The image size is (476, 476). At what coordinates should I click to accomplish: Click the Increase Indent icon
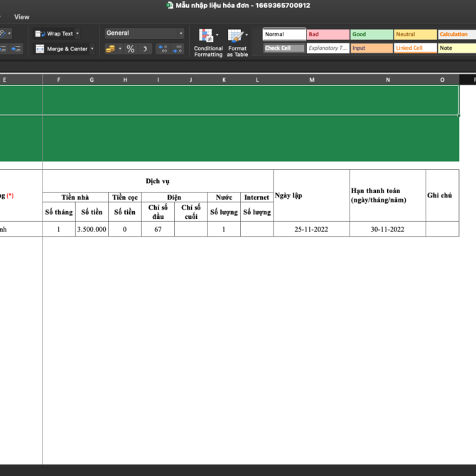tap(17, 49)
